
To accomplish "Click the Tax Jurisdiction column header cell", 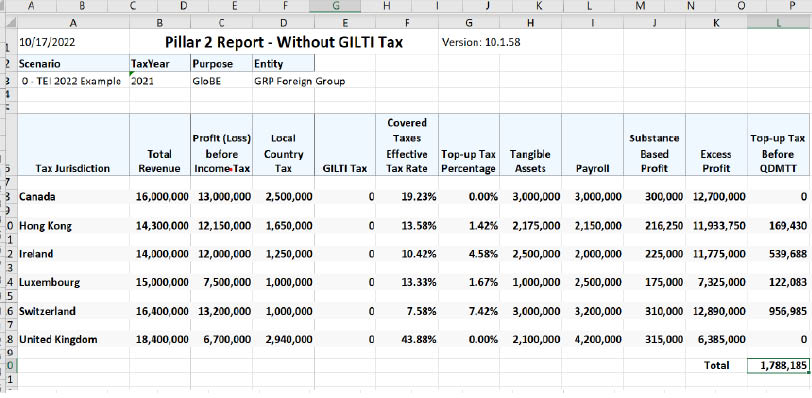I will [74, 145].
